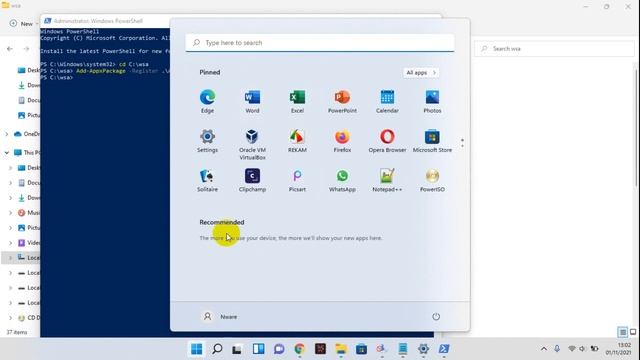Expand CD Drive entry in navigation pane
Viewport: 640px width, 360px height.
coord(11,318)
